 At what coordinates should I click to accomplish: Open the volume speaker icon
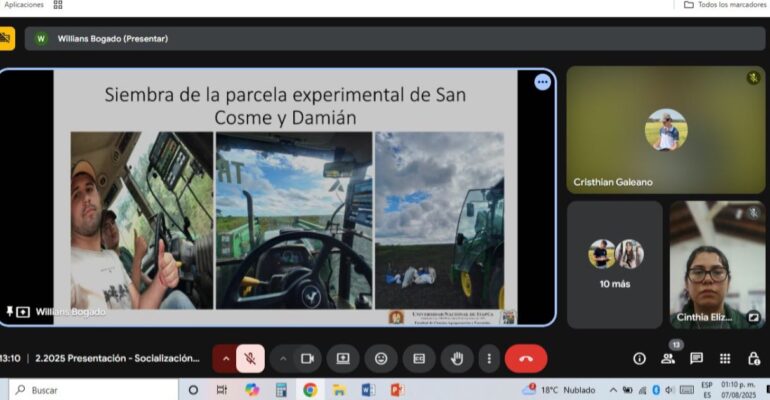coord(669,390)
